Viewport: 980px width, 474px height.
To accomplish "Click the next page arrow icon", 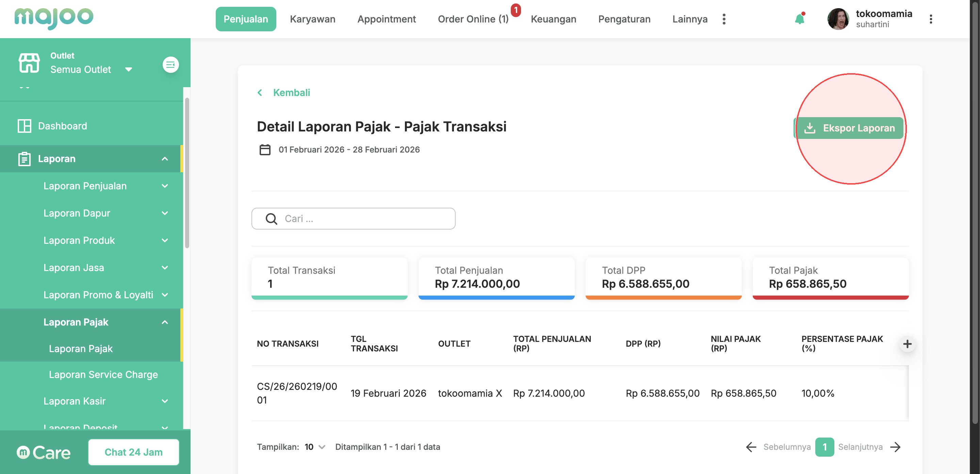I will tap(896, 447).
